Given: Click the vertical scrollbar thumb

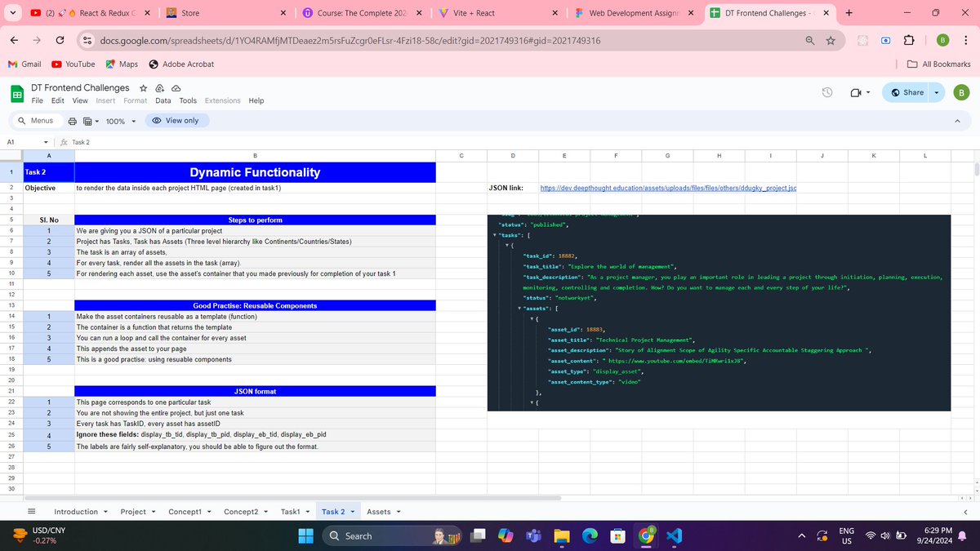Looking at the screenshot, I should click(975, 169).
